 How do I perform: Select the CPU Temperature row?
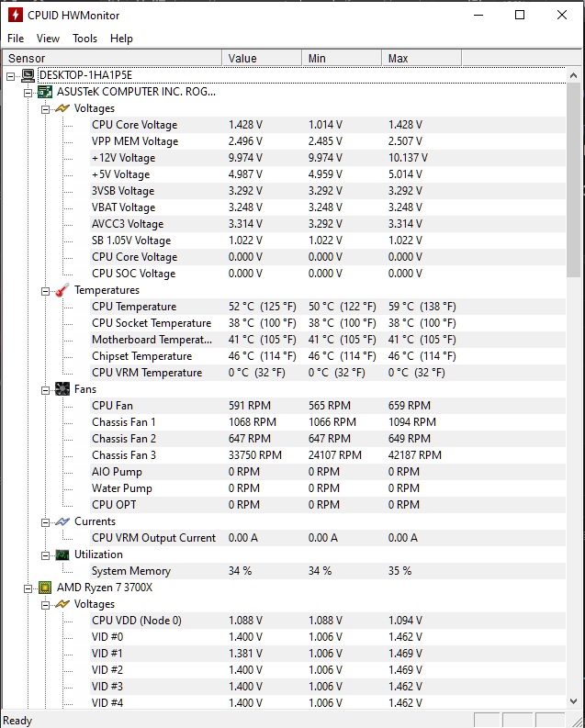click(x=327, y=307)
